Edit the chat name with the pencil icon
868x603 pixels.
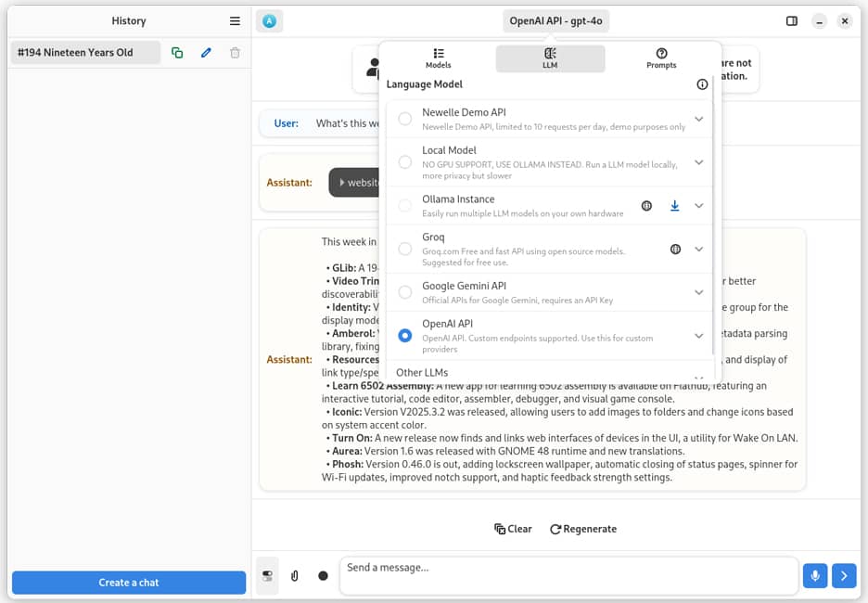point(206,53)
